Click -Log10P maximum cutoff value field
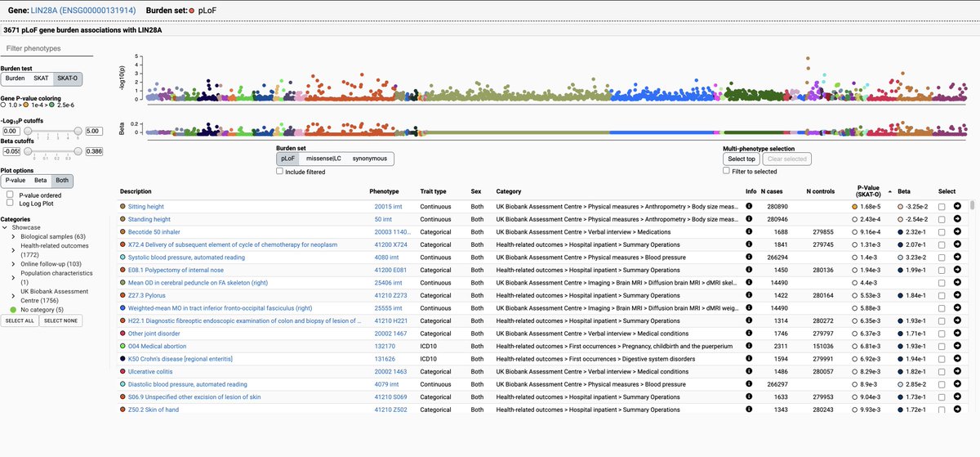980x457 pixels. (x=93, y=131)
